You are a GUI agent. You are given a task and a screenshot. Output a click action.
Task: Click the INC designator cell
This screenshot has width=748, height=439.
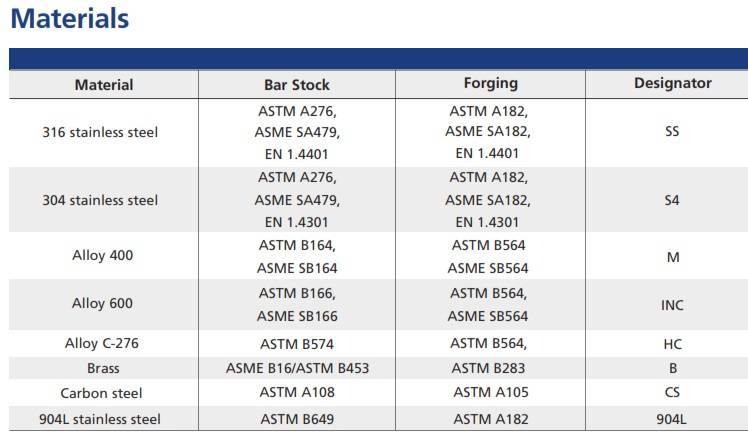(672, 305)
